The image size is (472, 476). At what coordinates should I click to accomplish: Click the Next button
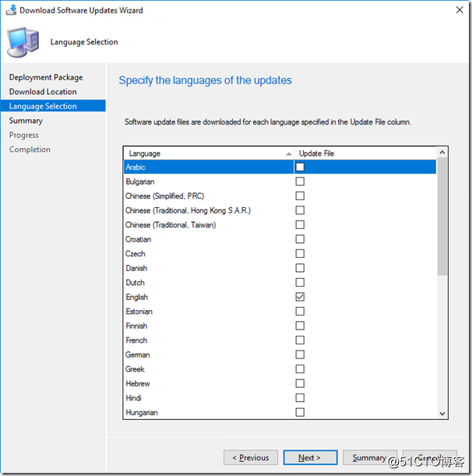click(x=310, y=457)
